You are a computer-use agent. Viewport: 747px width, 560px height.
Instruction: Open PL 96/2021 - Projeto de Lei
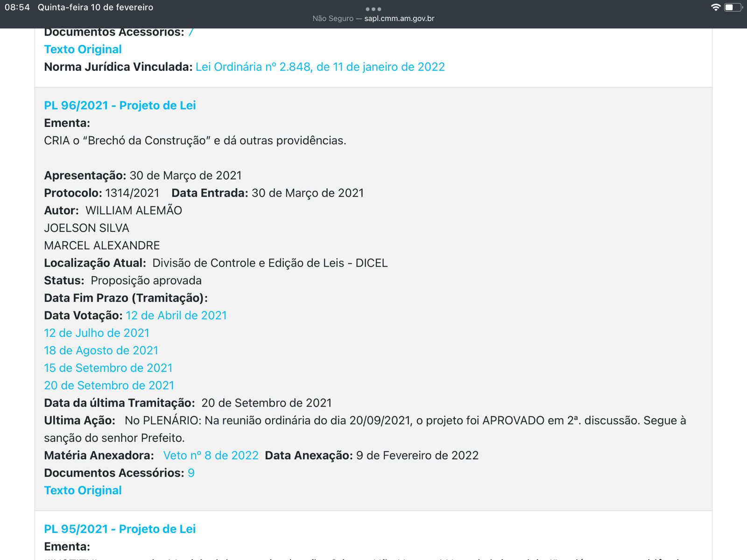pos(120,105)
